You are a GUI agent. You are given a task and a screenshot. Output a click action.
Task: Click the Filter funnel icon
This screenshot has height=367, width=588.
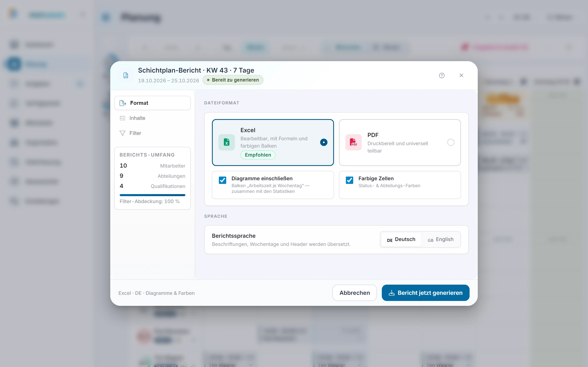tap(122, 133)
